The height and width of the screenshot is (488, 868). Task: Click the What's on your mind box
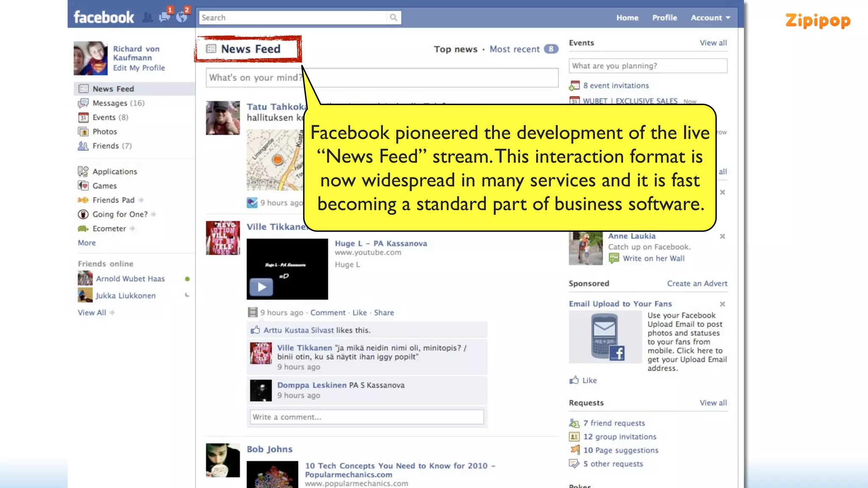coord(382,78)
